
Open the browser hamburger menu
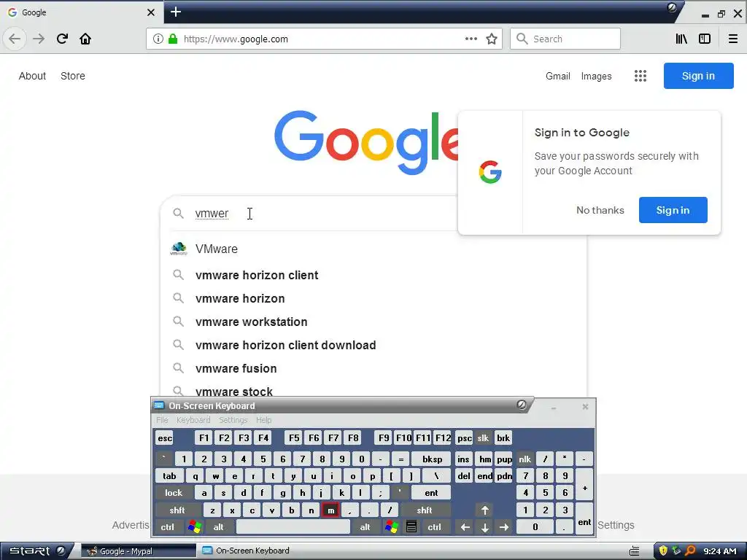(x=733, y=39)
